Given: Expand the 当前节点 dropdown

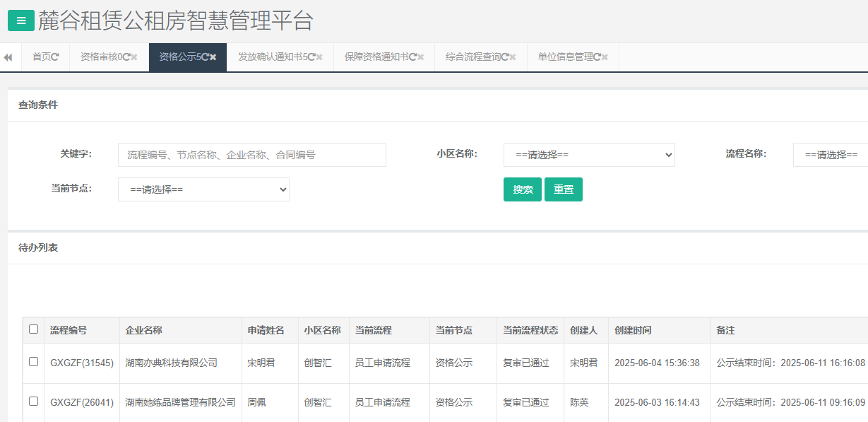Looking at the screenshot, I should point(203,189).
